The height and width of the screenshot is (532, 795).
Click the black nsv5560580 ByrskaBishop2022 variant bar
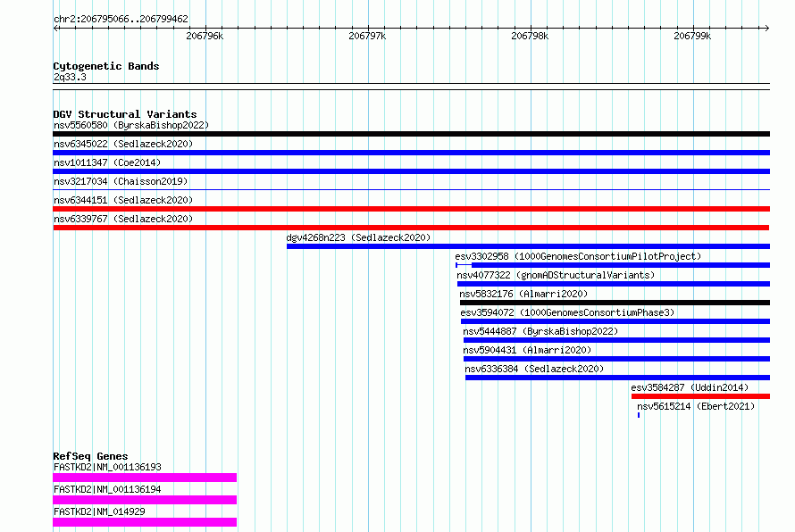411,134
